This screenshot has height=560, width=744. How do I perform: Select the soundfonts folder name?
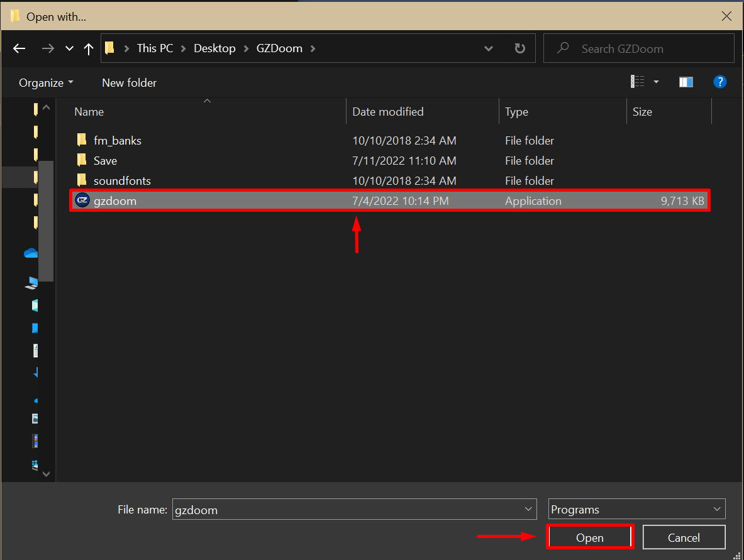[x=122, y=180]
